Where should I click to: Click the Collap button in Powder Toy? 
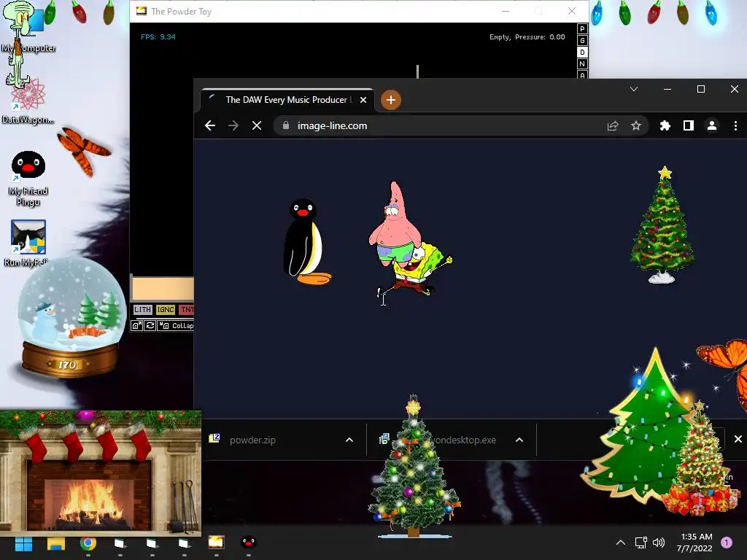177,326
